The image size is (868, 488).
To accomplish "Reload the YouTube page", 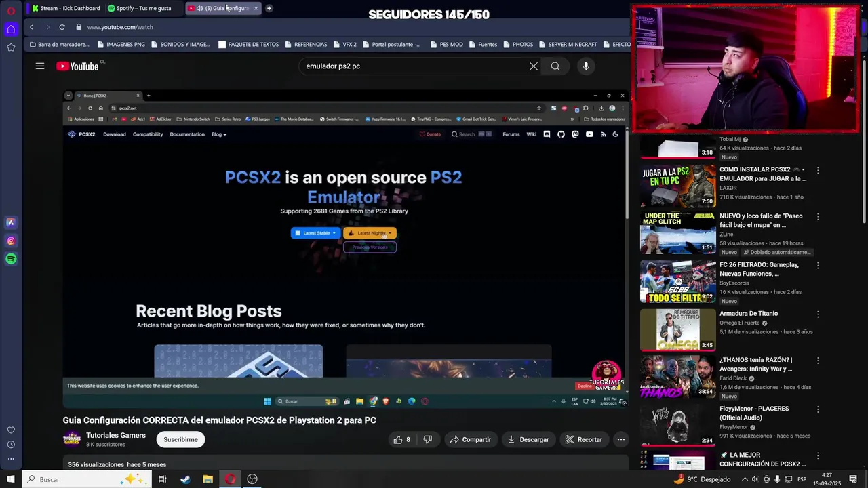I will pyautogui.click(x=62, y=27).
